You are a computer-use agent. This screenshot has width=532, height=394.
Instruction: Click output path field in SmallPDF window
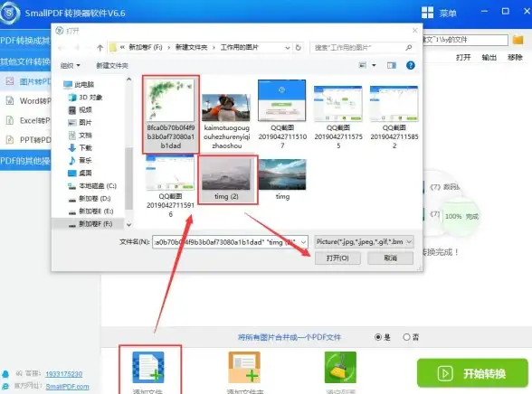pyautogui.click(x=465, y=40)
